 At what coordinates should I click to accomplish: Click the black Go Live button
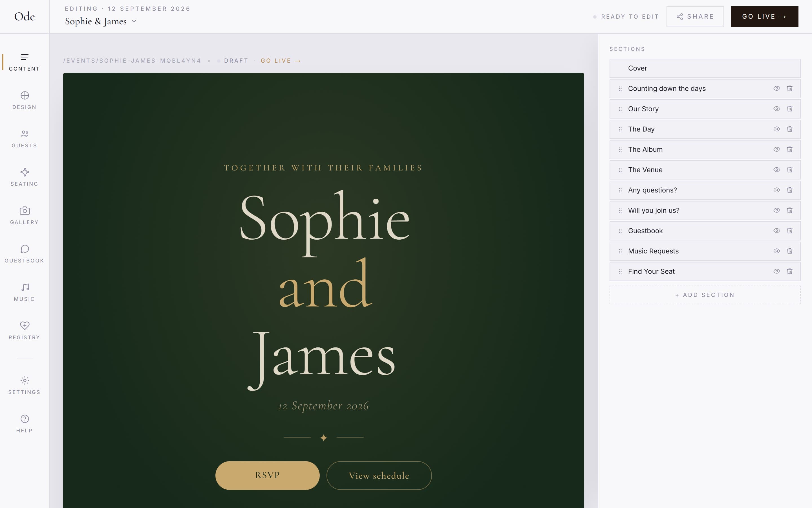[x=764, y=16]
